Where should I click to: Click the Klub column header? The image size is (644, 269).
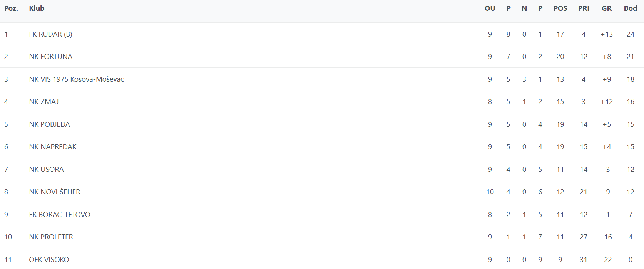pos(37,8)
